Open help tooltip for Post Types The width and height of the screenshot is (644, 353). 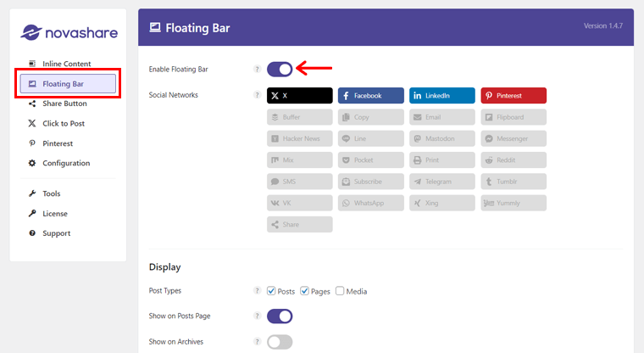click(257, 290)
